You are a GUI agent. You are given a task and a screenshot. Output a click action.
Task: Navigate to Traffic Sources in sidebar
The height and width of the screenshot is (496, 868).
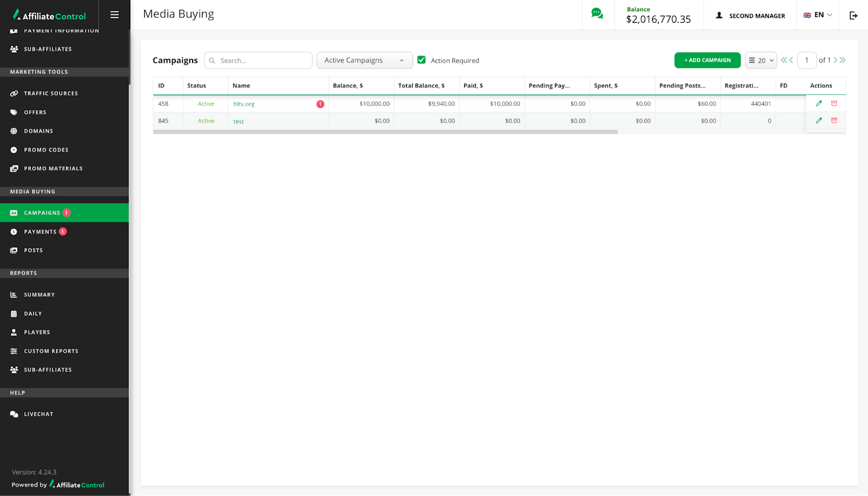pyautogui.click(x=50, y=93)
